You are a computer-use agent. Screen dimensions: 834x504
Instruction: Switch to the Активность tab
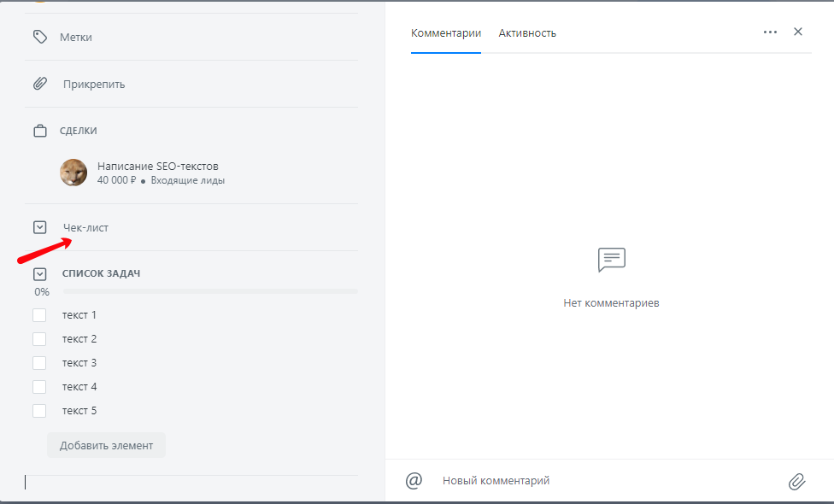point(527,33)
